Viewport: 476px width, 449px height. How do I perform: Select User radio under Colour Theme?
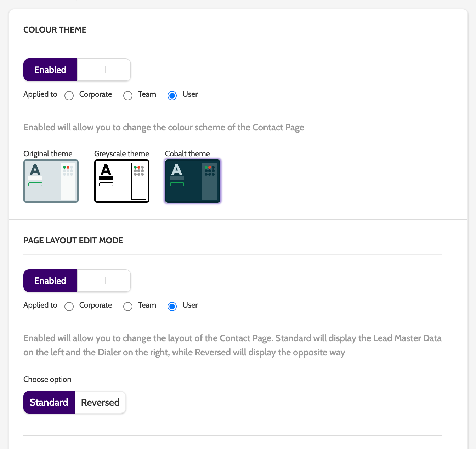[x=172, y=96]
